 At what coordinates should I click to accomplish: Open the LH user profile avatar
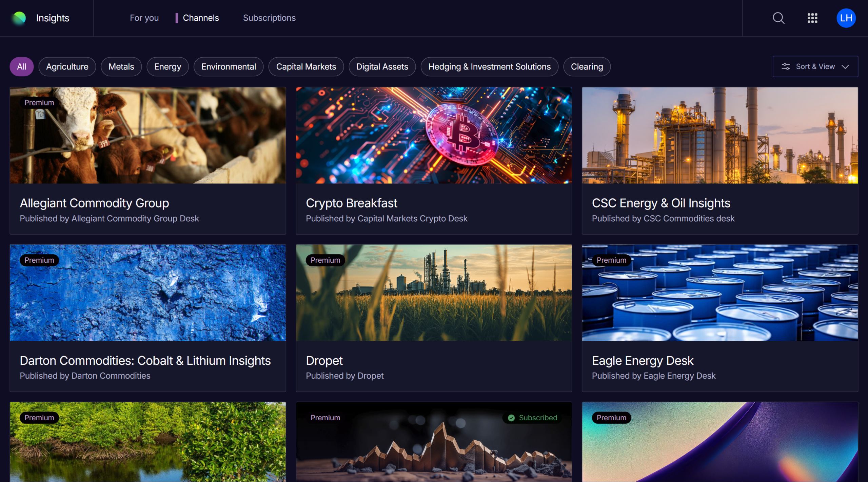(846, 18)
